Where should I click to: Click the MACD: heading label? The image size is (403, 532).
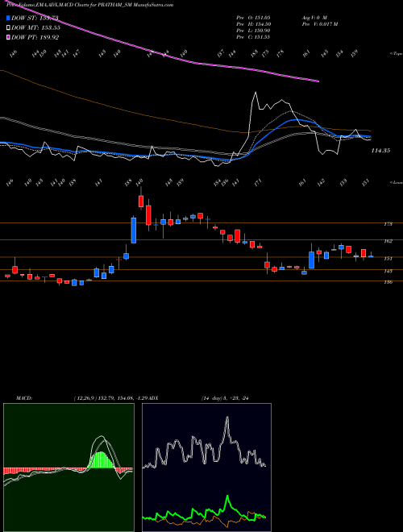23,398
